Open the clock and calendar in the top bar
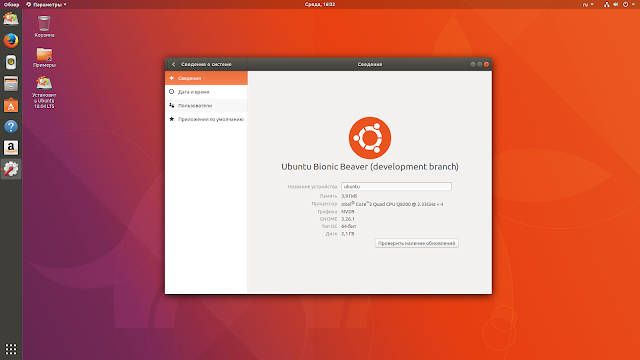The image size is (640, 360). pyautogui.click(x=320, y=4)
